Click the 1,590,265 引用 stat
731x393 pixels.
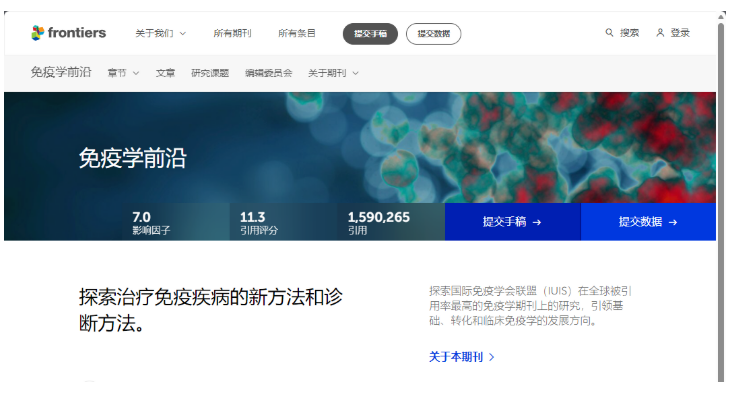[x=379, y=223]
